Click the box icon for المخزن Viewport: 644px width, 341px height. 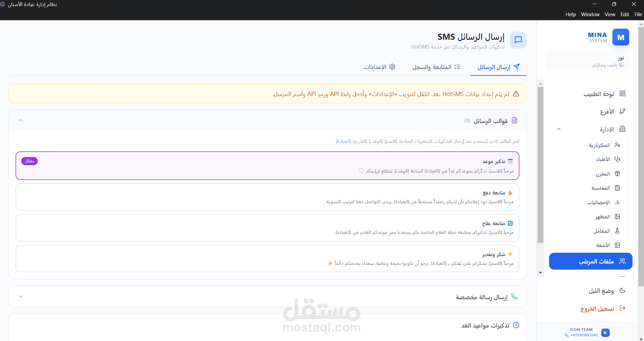click(617, 174)
